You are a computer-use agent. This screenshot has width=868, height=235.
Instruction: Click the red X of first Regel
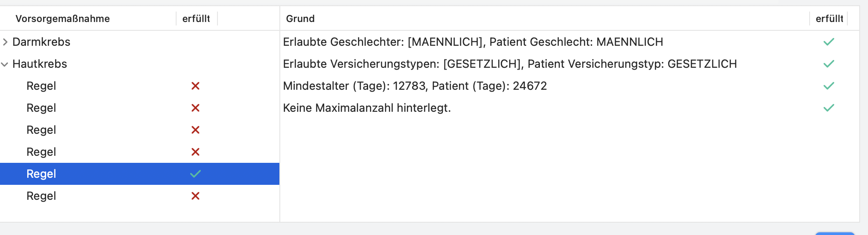click(x=195, y=86)
